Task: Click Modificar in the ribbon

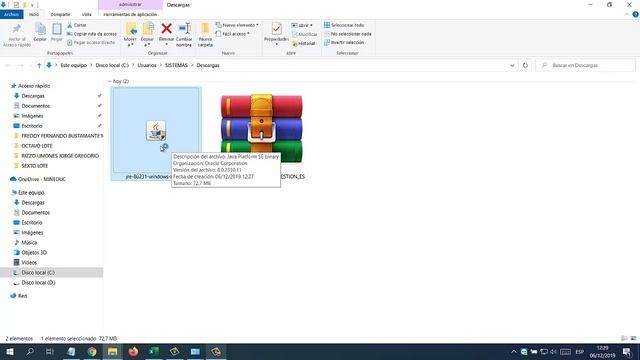Action: 304,34
